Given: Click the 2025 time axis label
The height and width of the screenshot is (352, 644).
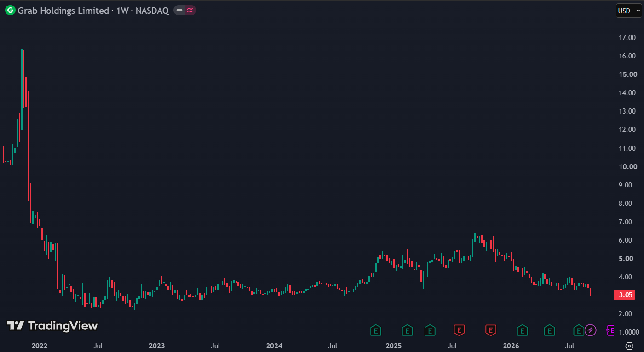Looking at the screenshot, I should [394, 346].
